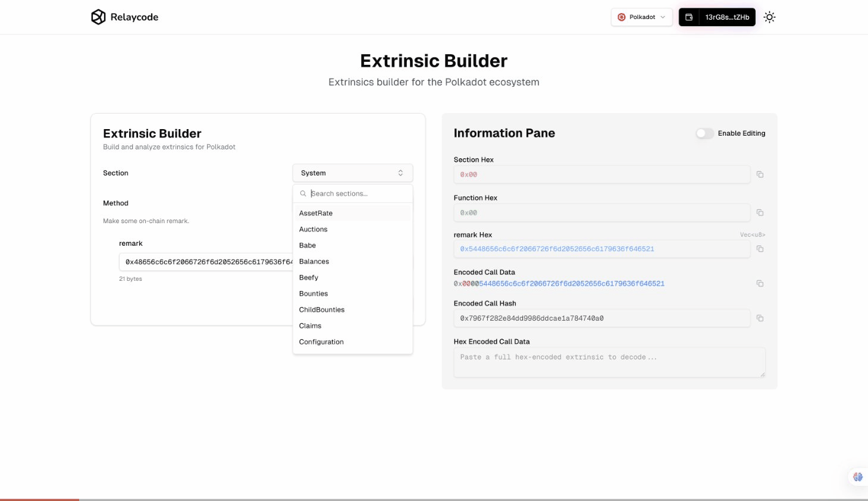Click the brain assistant icon at bottom right
Image resolution: width=868 pixels, height=501 pixels.
click(857, 477)
